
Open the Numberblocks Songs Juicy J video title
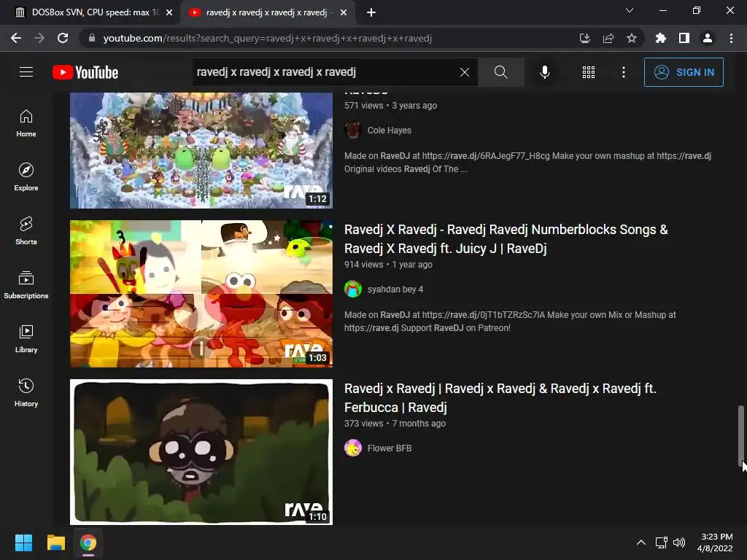[506, 239]
